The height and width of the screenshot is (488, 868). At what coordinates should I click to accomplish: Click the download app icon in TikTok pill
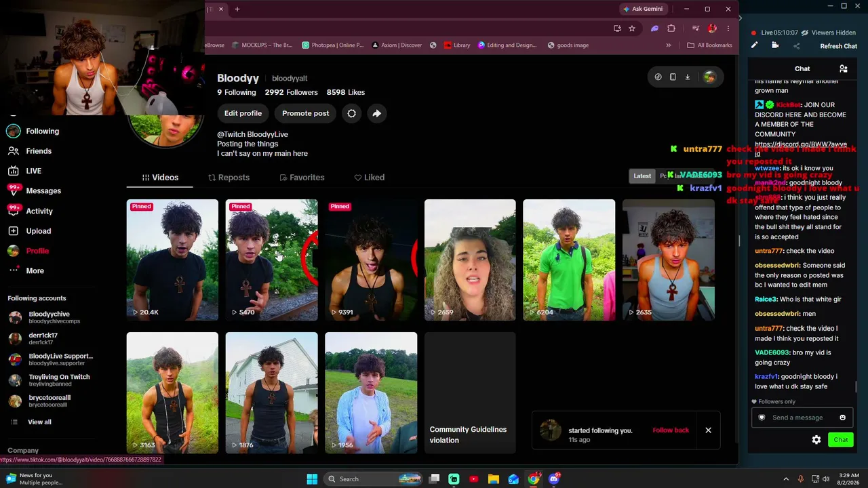687,77
